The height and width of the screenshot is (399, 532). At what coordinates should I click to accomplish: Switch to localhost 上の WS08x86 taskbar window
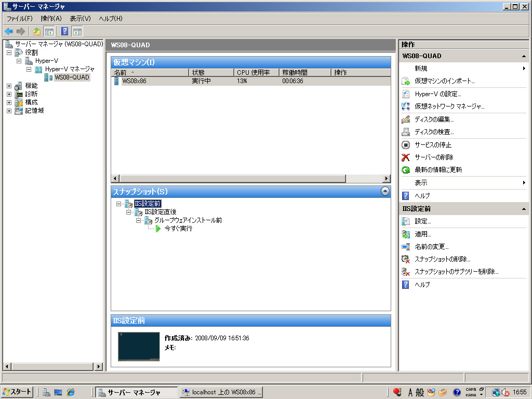(221, 392)
